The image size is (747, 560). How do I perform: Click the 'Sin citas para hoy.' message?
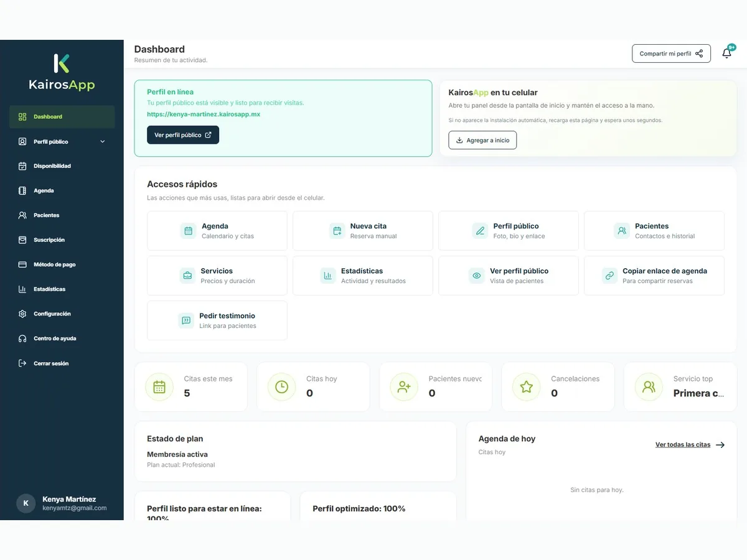[597, 490]
